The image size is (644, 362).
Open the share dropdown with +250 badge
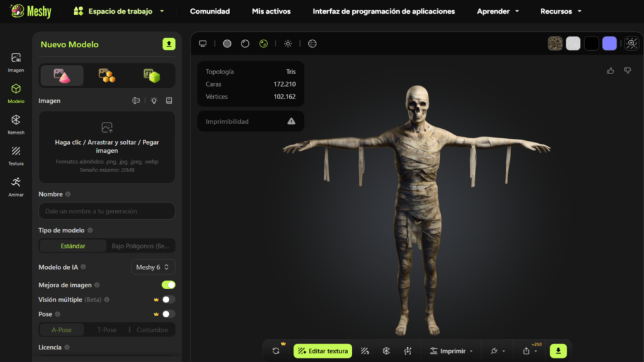tap(530, 351)
